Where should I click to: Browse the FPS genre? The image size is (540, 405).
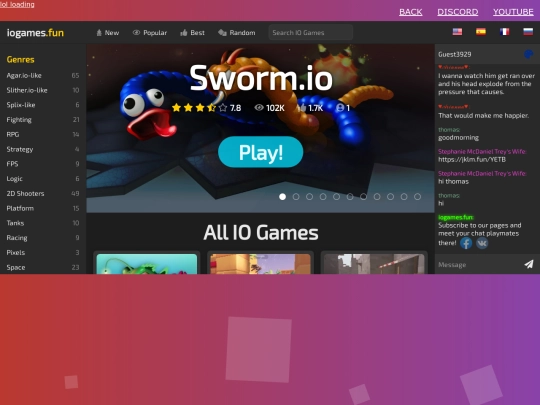point(43,164)
